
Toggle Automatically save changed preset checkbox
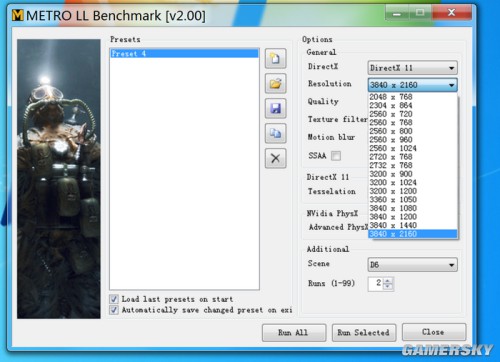pyautogui.click(x=114, y=310)
